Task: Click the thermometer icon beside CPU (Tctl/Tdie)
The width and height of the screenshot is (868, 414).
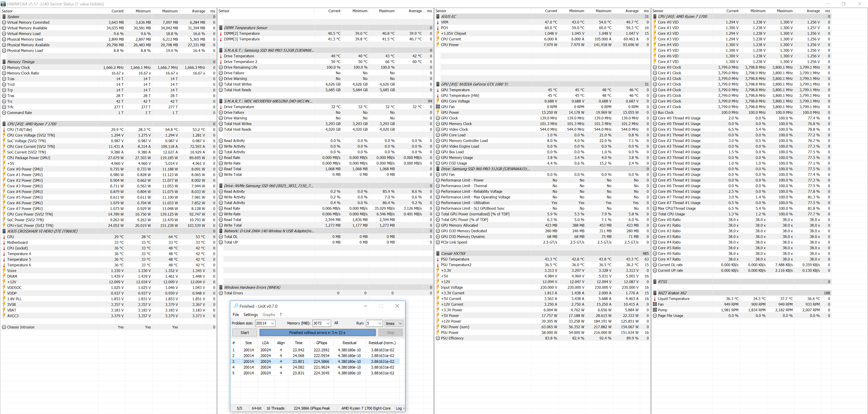Action: pos(4,130)
